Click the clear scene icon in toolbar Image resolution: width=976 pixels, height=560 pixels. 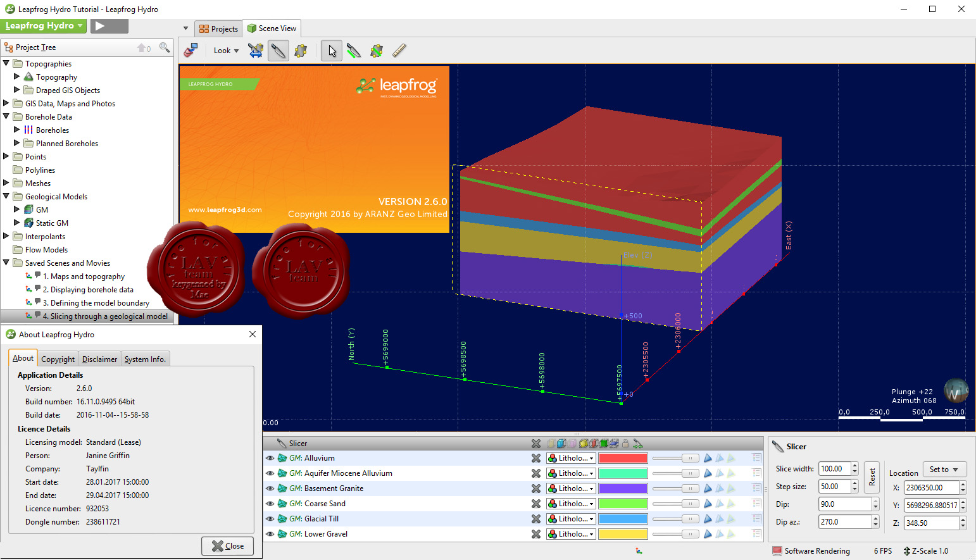coord(191,51)
